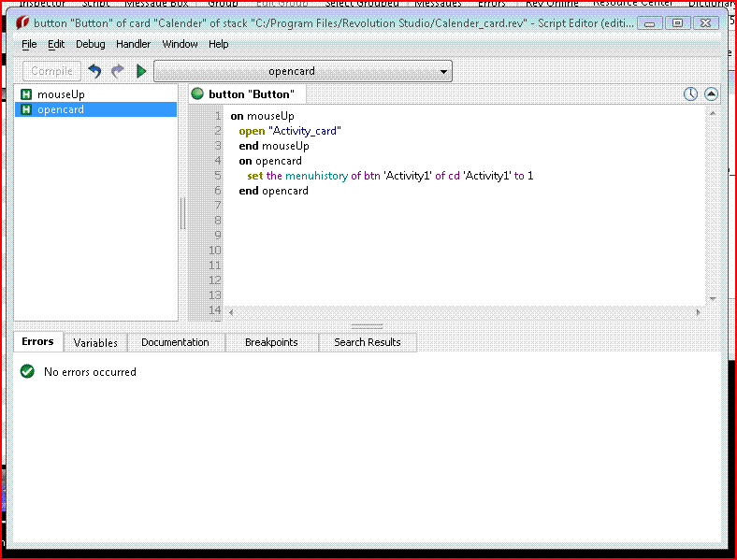The width and height of the screenshot is (737, 560).
Task: Click the Compile button
Action: (51, 71)
